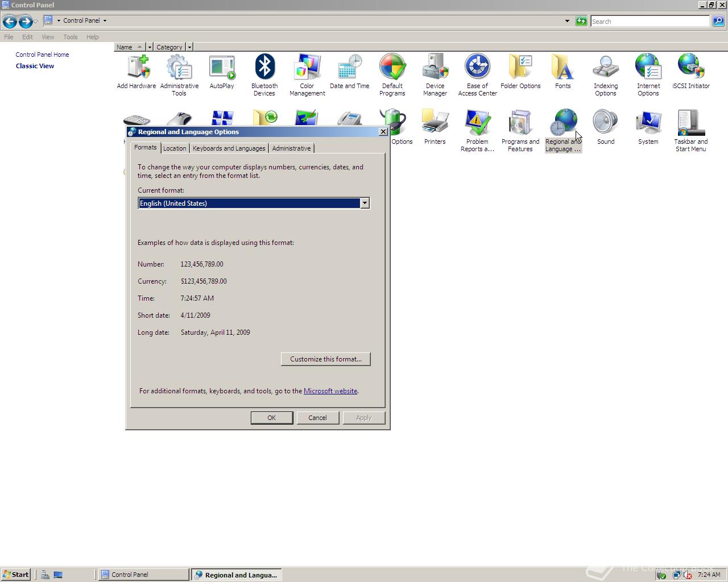
Task: Expand the Control Panel breadcrumb arrow
Action: pyautogui.click(x=105, y=20)
